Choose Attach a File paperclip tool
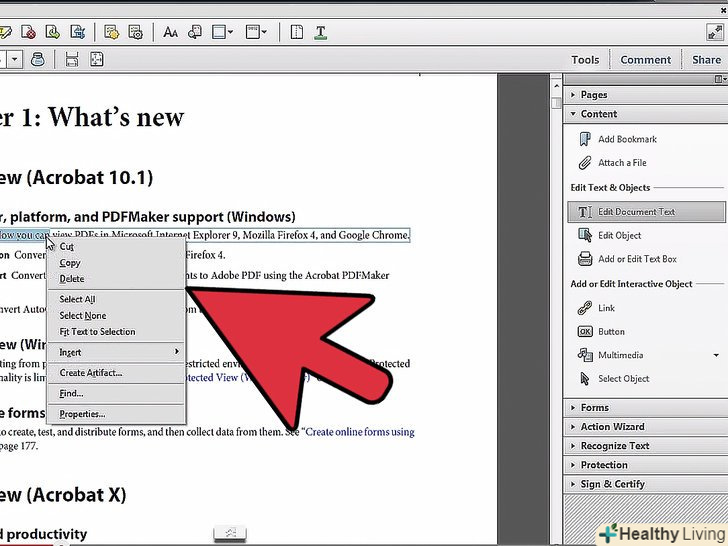The image size is (728, 546). tap(613, 162)
